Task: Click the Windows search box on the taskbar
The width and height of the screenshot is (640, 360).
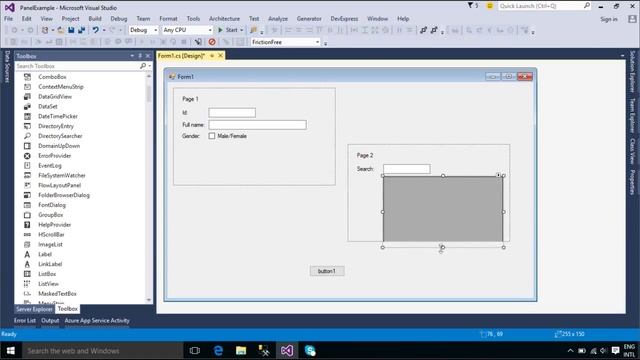Action: (102, 351)
